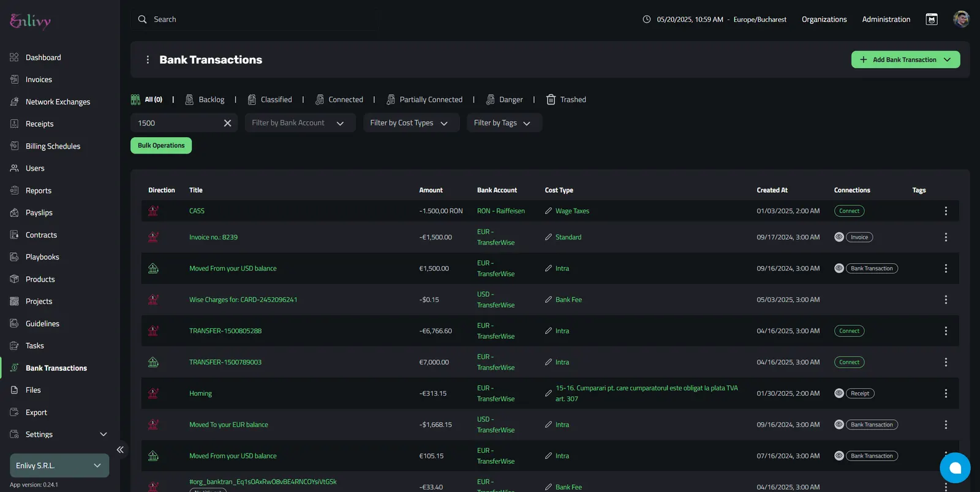Open the Add Bank Transaction dropdown arrow
Screen dimensions: 980x492
(x=948, y=60)
